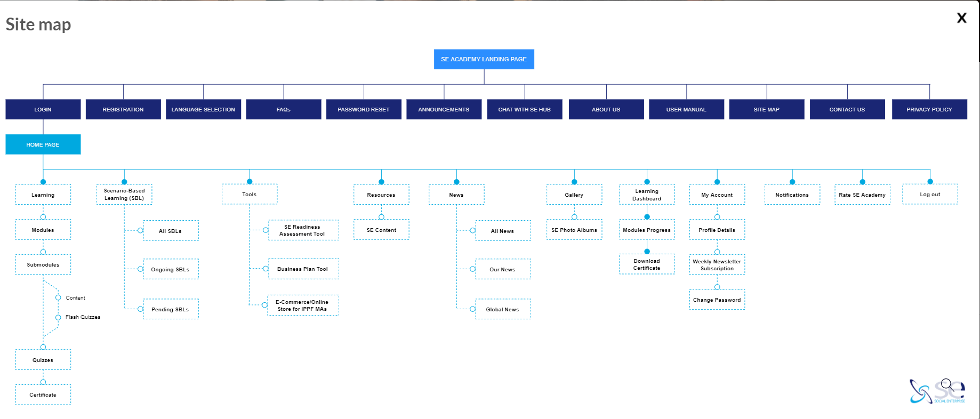
Task: Open the FAQs box
Action: point(284,109)
